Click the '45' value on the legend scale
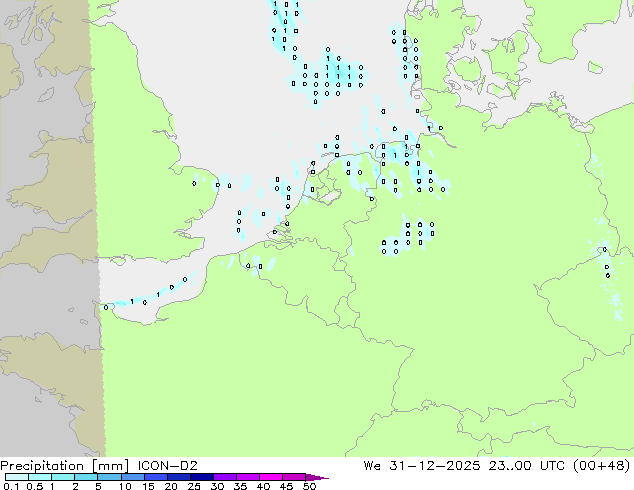The image size is (634, 490). (286, 486)
